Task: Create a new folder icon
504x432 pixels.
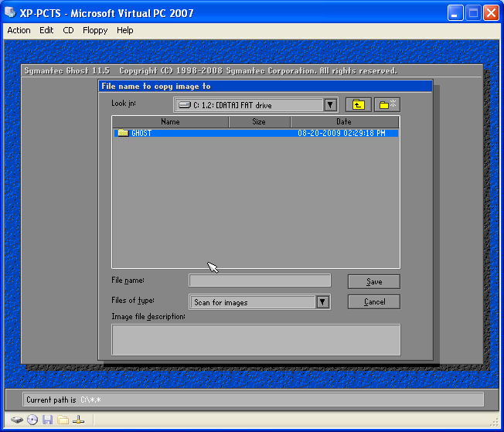Action: pyautogui.click(x=387, y=105)
